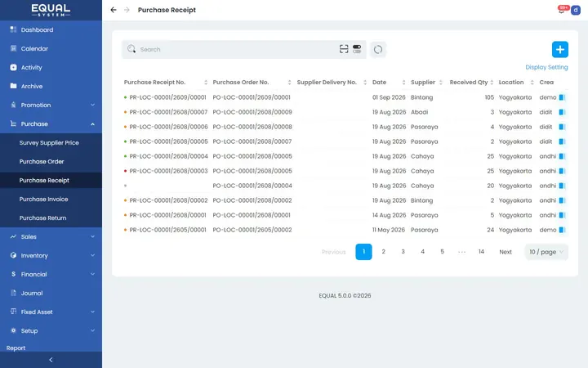Collapse the sidebar with bottom chevron
Viewport: 588px width, 368px height.
51,360
